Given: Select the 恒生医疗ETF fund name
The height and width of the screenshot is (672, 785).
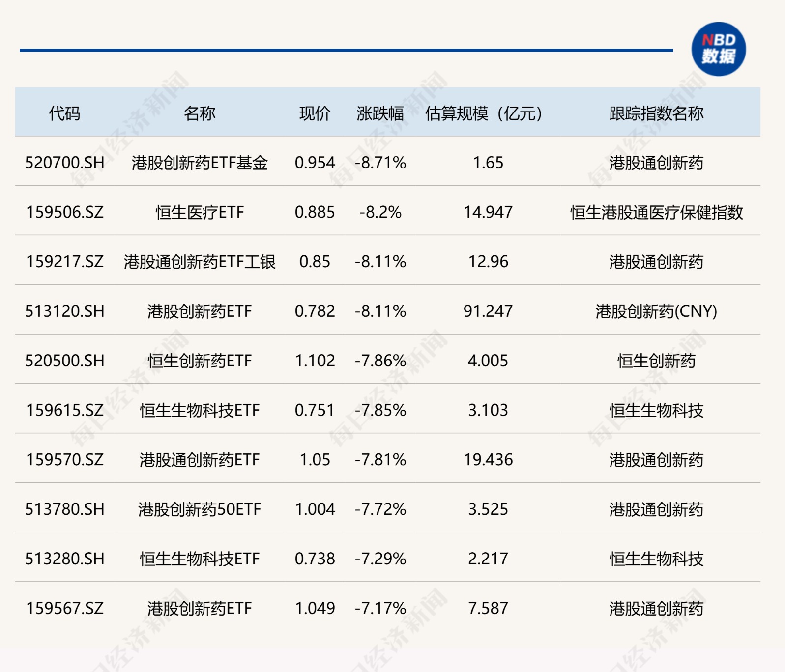Looking at the screenshot, I should coord(200,212).
